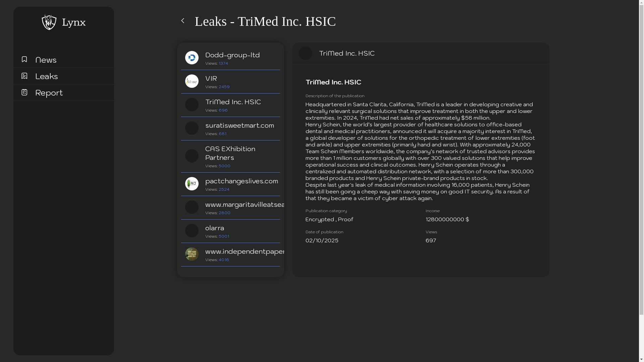The width and height of the screenshot is (644, 362).
Task: Click the olarra dark avatar circle
Action: pos(192,231)
